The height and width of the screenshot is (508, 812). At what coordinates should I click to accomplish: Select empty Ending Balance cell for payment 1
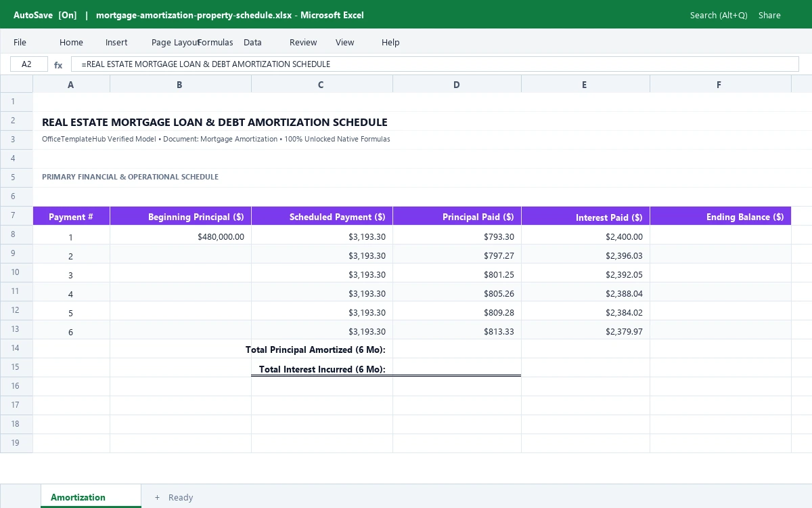(720, 235)
